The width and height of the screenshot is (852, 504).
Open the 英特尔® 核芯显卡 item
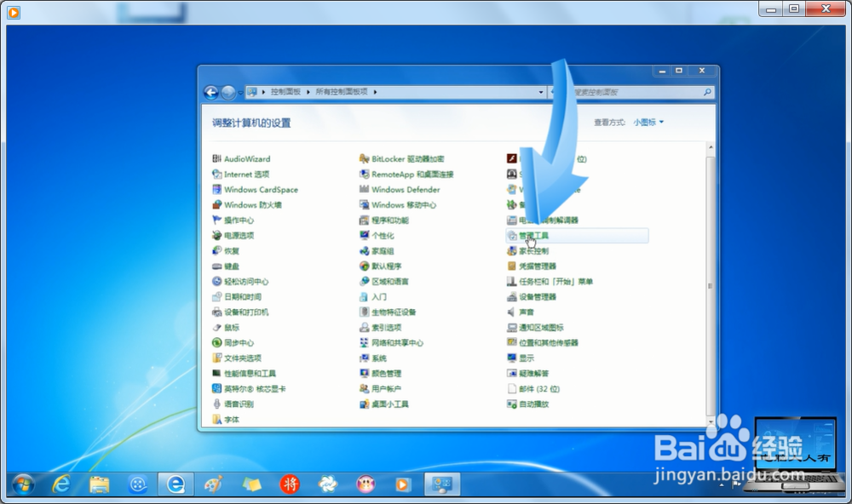point(249,389)
